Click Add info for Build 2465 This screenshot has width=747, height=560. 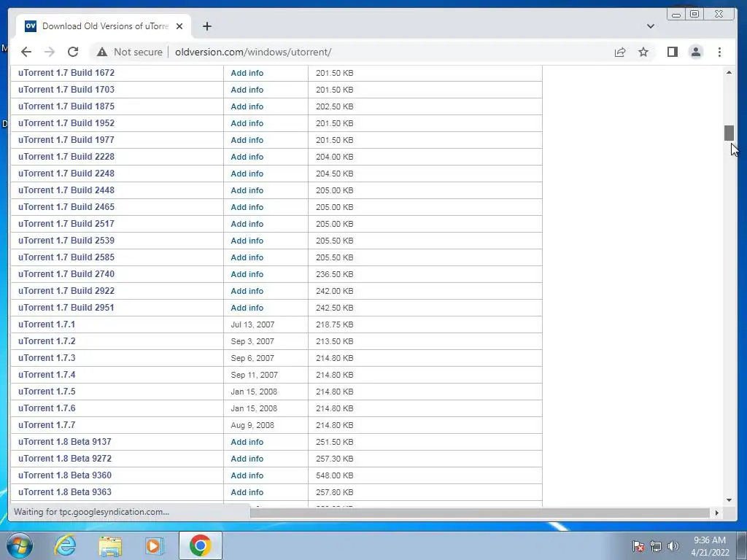tap(247, 207)
